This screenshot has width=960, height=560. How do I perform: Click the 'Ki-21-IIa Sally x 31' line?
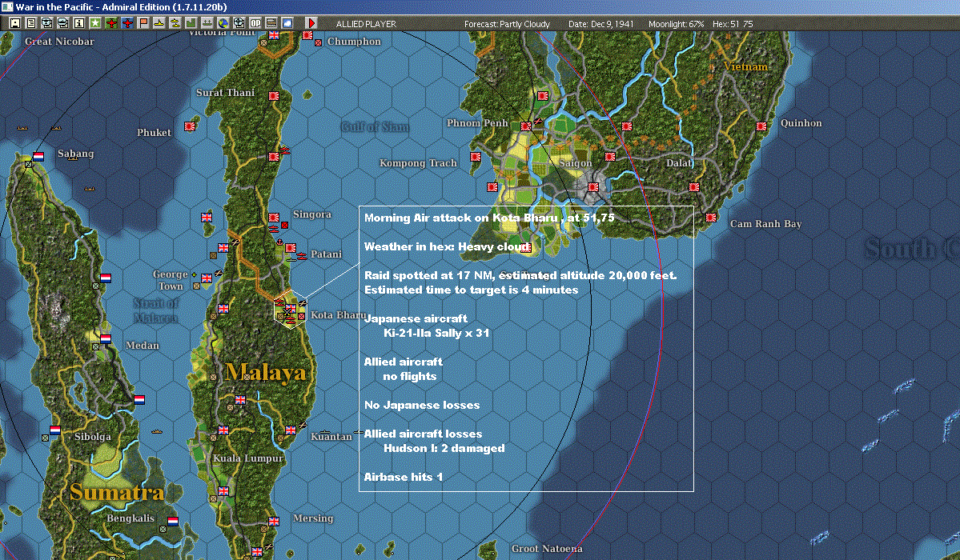tap(436, 333)
